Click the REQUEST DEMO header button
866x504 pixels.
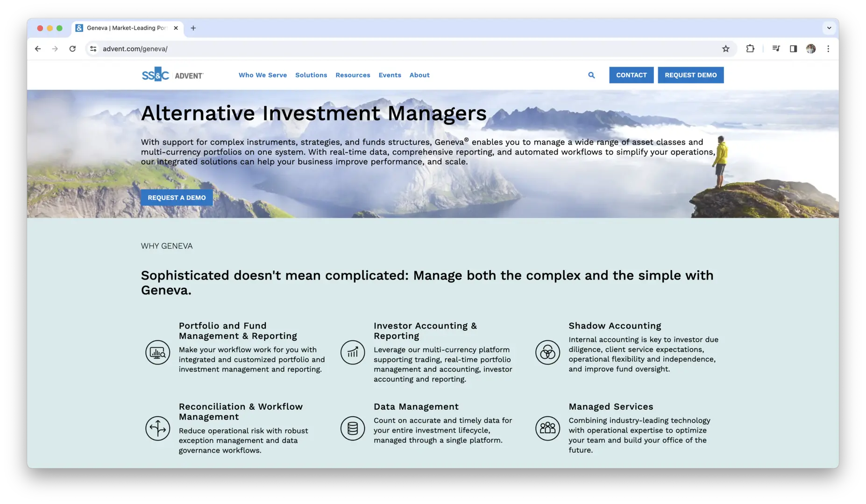click(690, 75)
